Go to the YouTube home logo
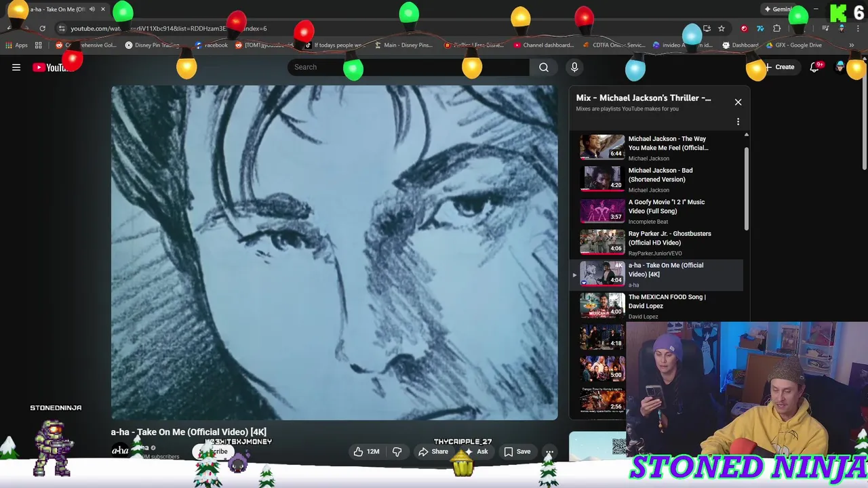Viewport: 868px width, 488px height. [x=53, y=67]
